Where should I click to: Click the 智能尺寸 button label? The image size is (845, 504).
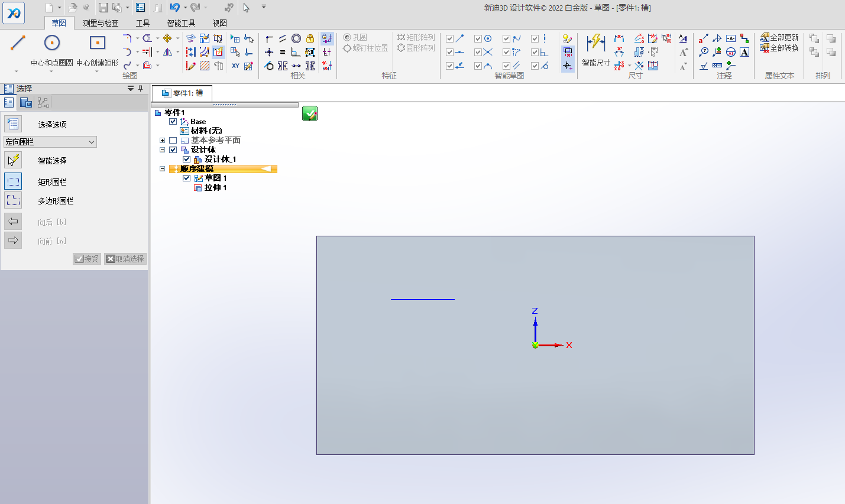point(596,63)
